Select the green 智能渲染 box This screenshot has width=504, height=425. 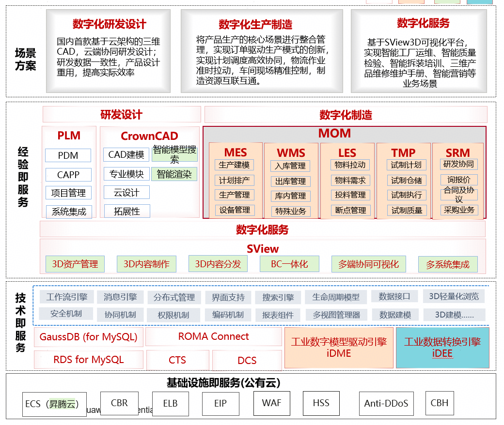pos(174,174)
